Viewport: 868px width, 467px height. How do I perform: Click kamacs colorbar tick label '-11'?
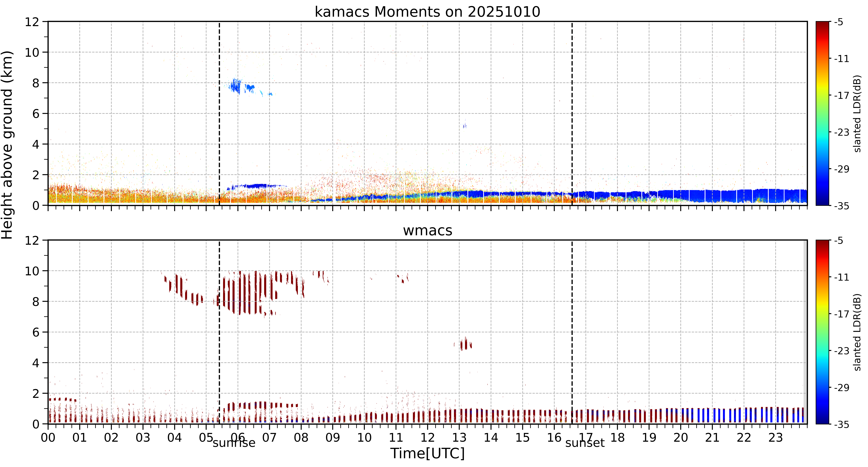click(x=841, y=59)
